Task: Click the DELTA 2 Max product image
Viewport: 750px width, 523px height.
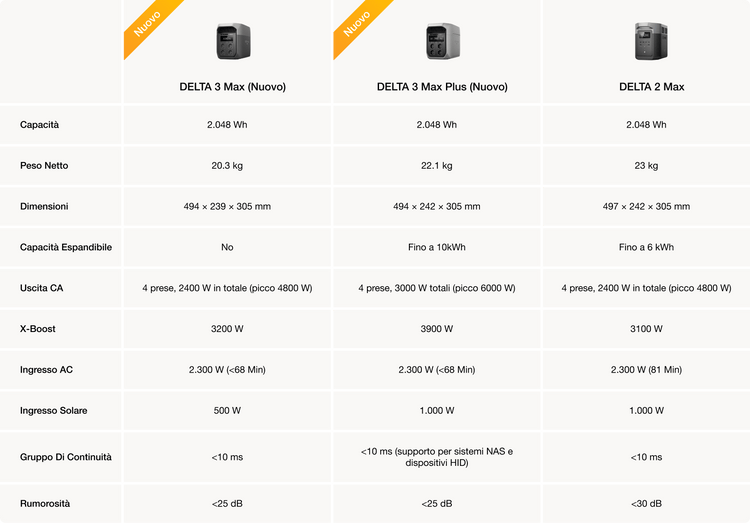Action: pos(651,41)
